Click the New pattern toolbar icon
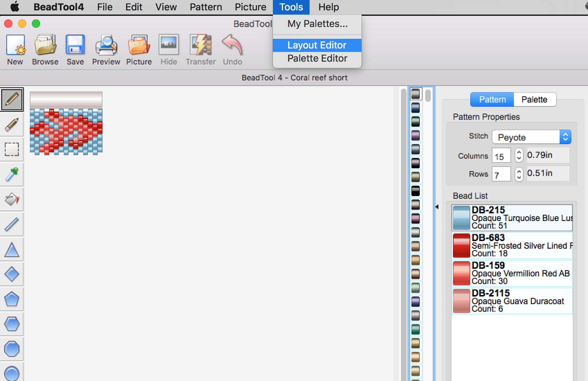588x381 pixels. click(15, 45)
